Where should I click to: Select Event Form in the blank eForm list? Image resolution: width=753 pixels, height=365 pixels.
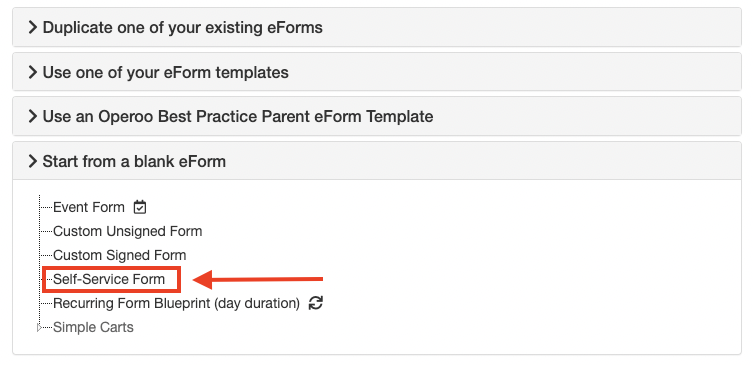pos(89,207)
